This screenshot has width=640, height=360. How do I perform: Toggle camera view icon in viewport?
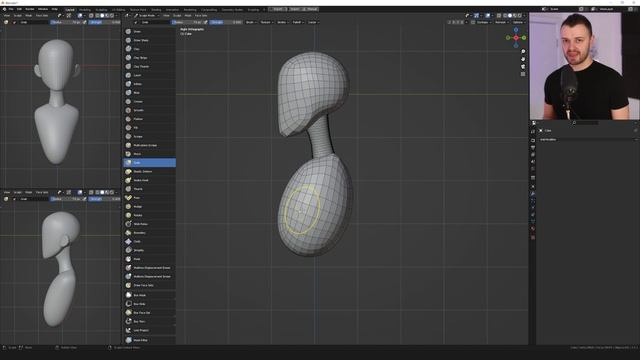click(x=523, y=67)
